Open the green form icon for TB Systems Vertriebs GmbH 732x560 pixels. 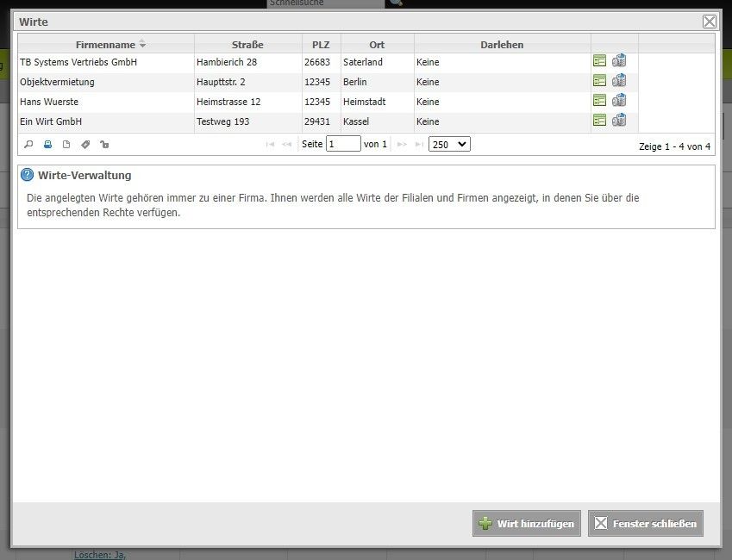click(x=599, y=60)
